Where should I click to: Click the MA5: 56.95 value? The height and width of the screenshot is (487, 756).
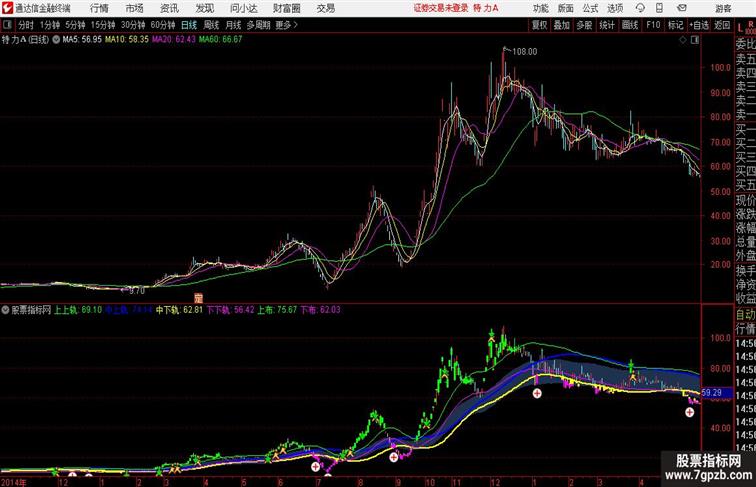click(x=82, y=40)
